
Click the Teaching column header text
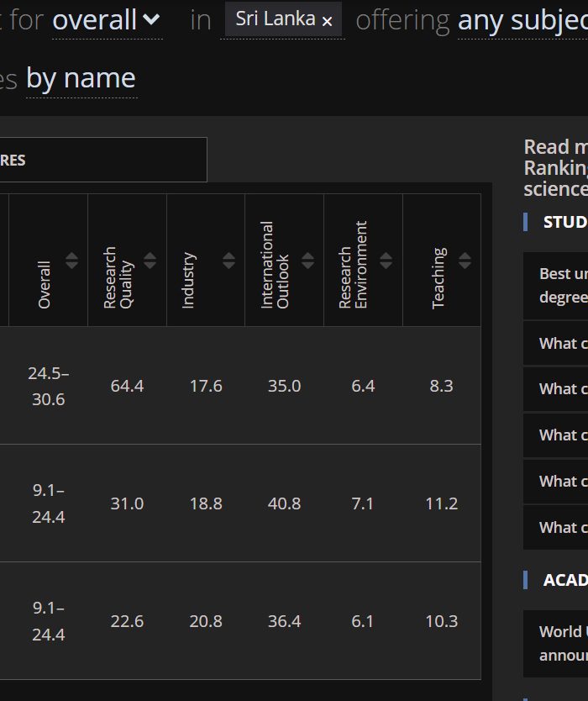click(x=438, y=277)
